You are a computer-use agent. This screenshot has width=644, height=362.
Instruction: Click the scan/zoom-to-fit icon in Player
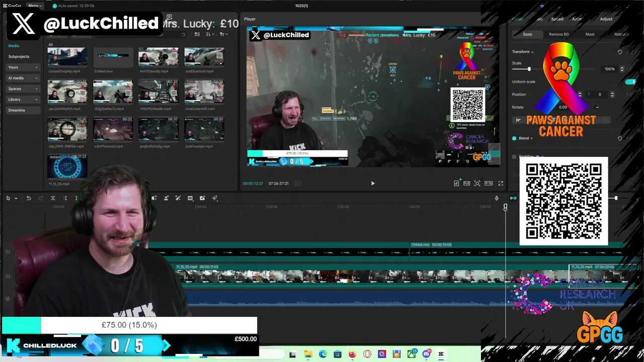coord(477,184)
